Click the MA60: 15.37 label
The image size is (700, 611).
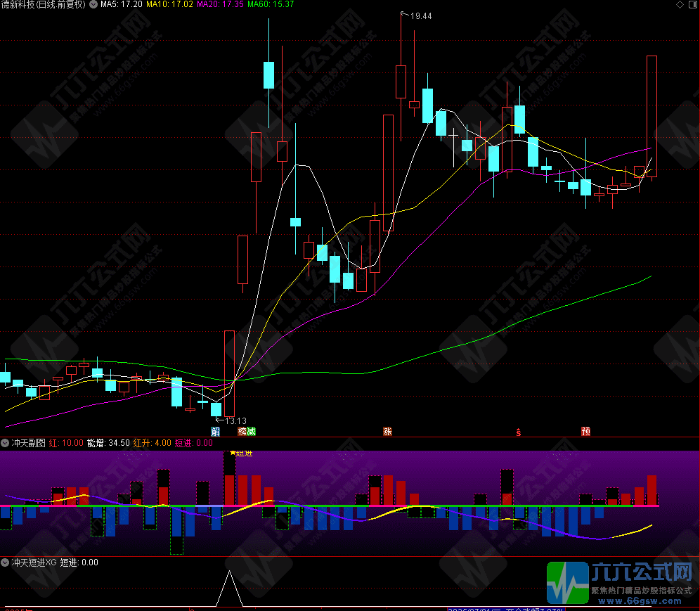(271, 4)
